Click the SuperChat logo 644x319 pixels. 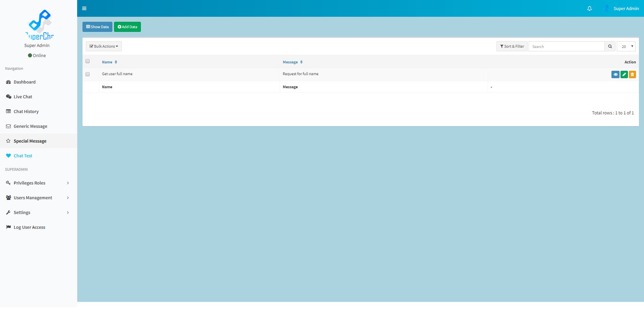point(40,24)
